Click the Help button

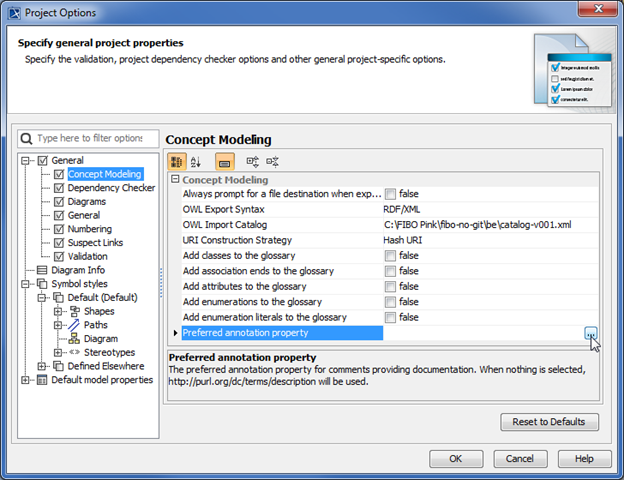(584, 459)
